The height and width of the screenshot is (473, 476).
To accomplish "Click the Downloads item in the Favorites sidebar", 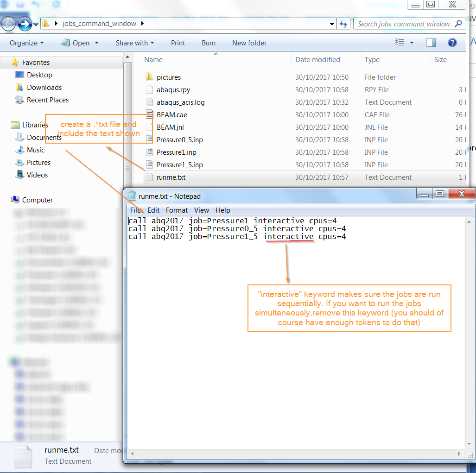I will (44, 87).
